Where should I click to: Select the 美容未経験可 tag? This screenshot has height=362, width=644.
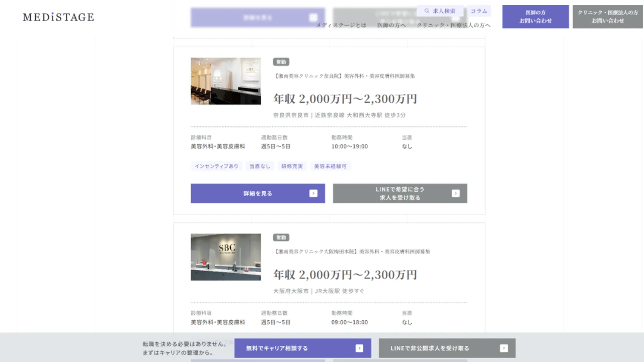330,166
